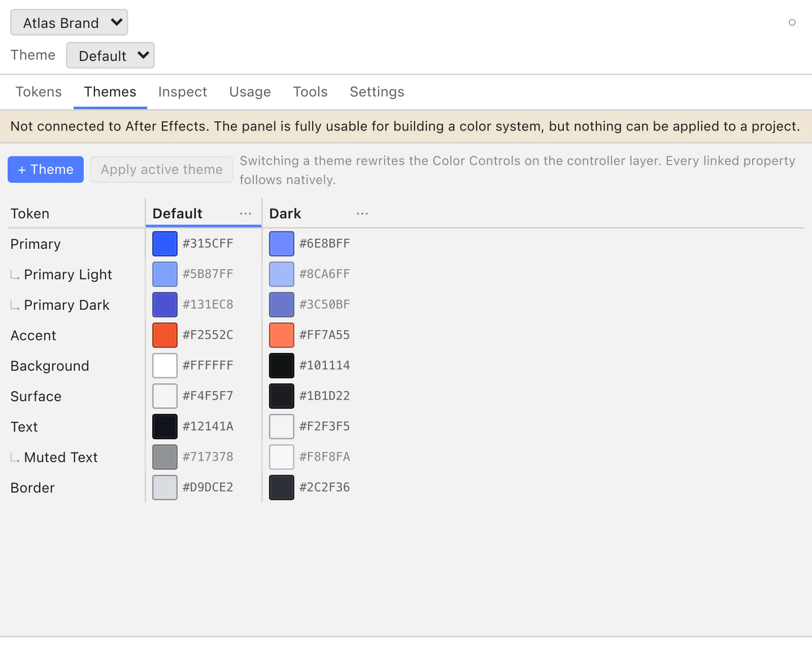Switch to the Tokens tab
This screenshot has height=650, width=812.
39,92
